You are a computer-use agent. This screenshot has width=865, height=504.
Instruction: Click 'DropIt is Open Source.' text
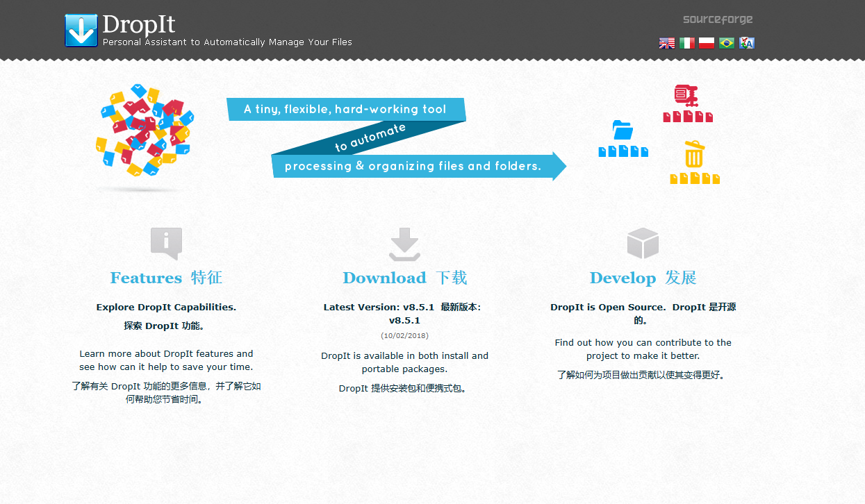click(x=608, y=307)
